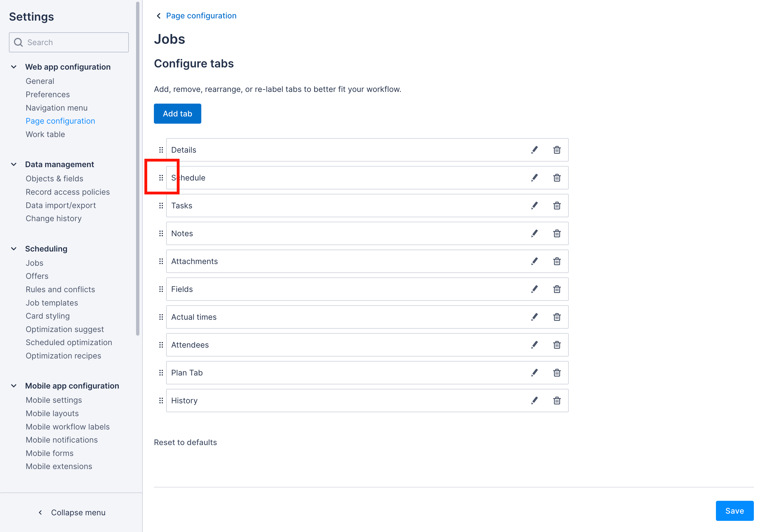Go back via Page configuration link

[x=201, y=15]
